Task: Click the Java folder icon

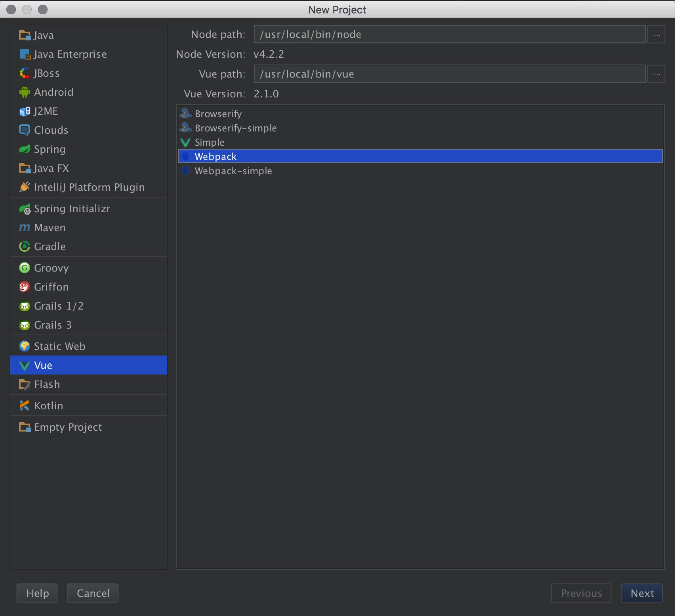Action: (25, 35)
